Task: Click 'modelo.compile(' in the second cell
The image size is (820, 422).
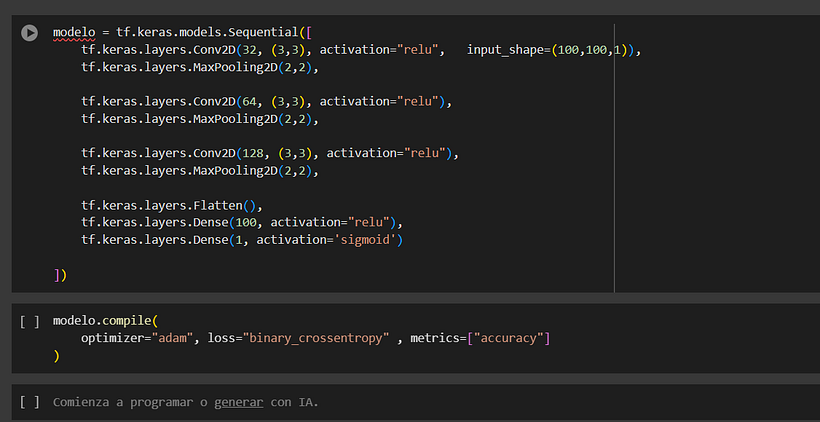Action: [x=105, y=321]
